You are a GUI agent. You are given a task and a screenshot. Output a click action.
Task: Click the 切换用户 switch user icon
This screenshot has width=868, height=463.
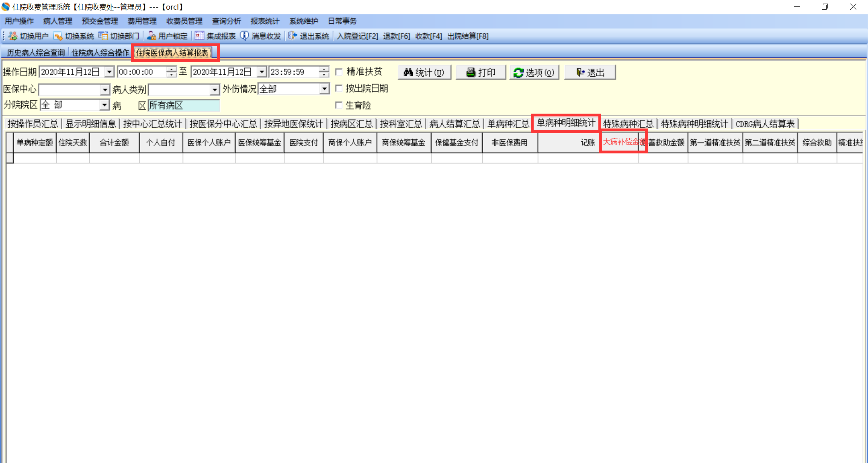click(x=12, y=36)
